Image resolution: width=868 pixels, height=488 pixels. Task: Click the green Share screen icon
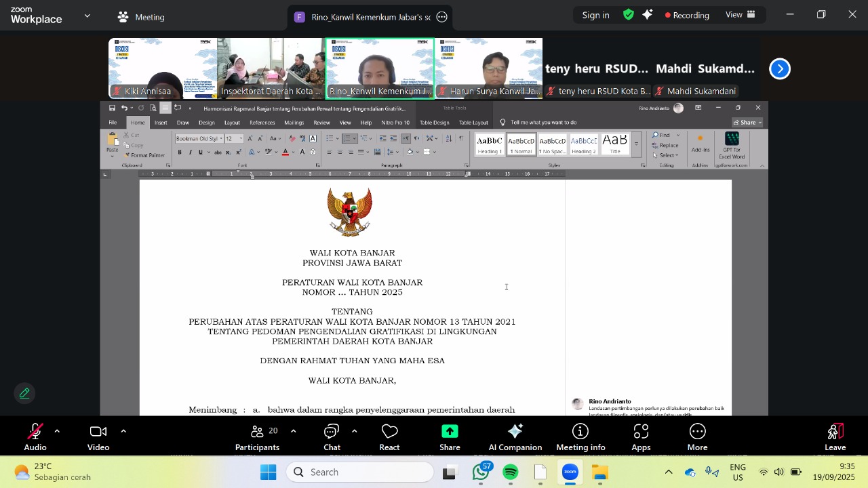click(450, 432)
